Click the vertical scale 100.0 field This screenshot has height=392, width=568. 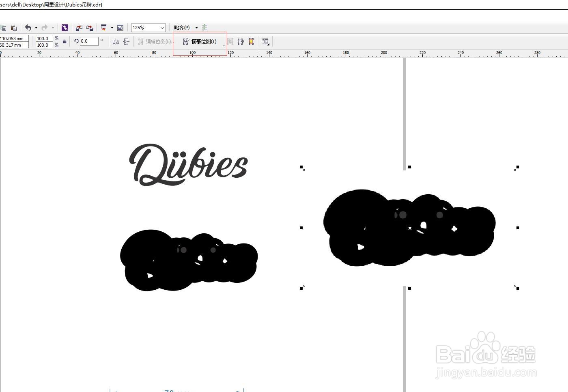click(44, 45)
